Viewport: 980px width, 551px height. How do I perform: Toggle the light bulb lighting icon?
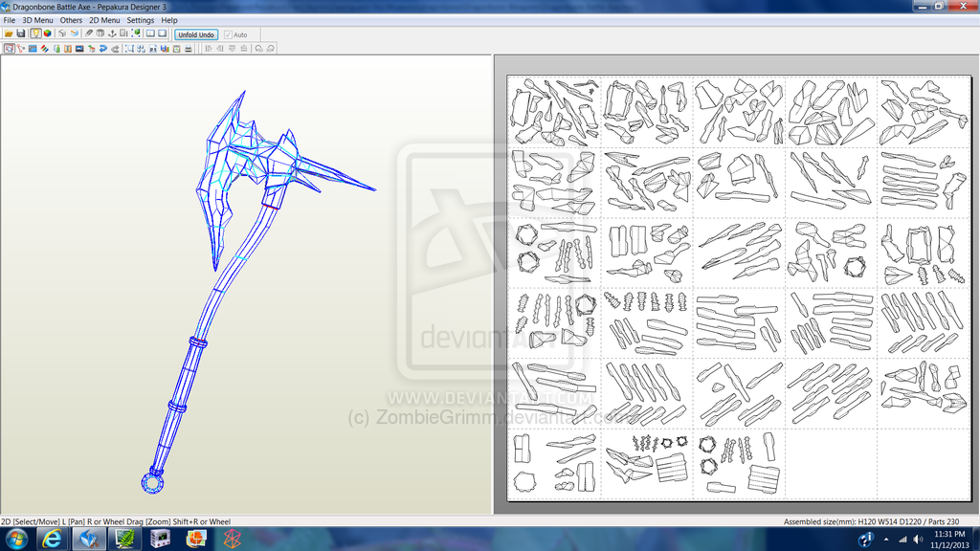35,33
